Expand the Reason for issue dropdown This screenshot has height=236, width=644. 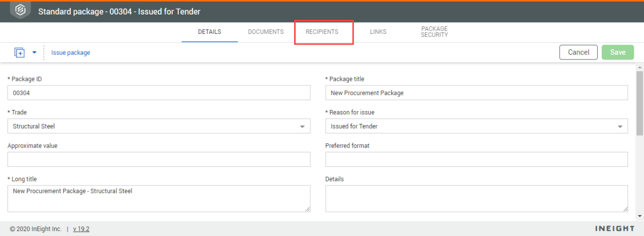click(x=619, y=127)
